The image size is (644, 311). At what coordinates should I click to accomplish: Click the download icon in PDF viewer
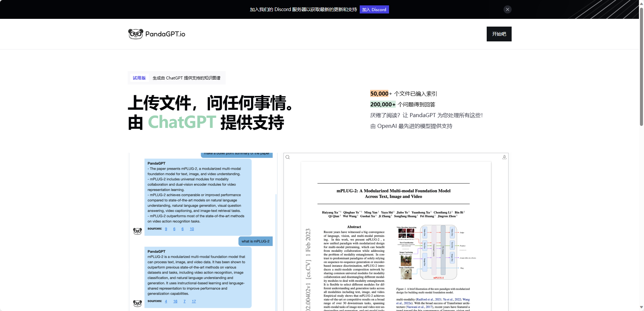pyautogui.click(x=505, y=157)
